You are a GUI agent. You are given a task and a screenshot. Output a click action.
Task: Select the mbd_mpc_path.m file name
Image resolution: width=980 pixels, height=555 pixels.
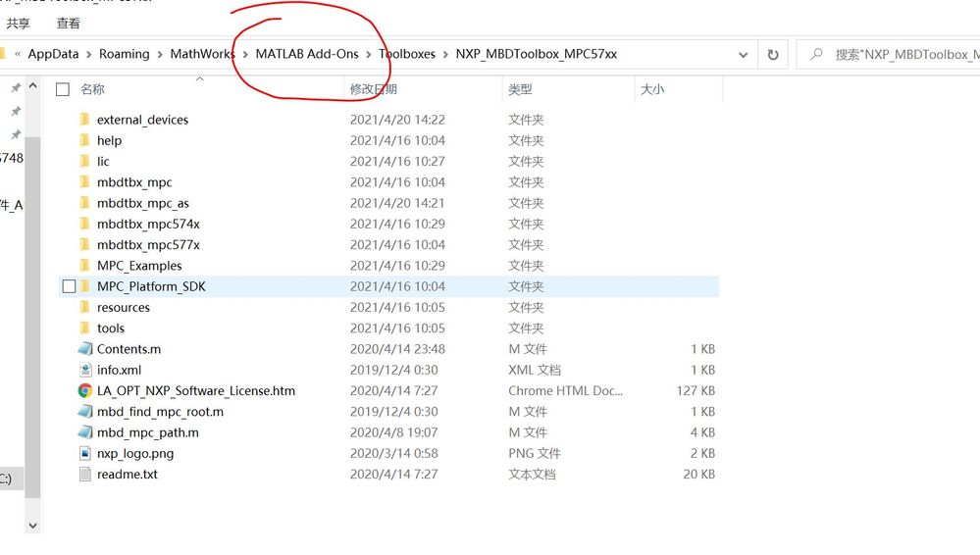click(x=147, y=432)
